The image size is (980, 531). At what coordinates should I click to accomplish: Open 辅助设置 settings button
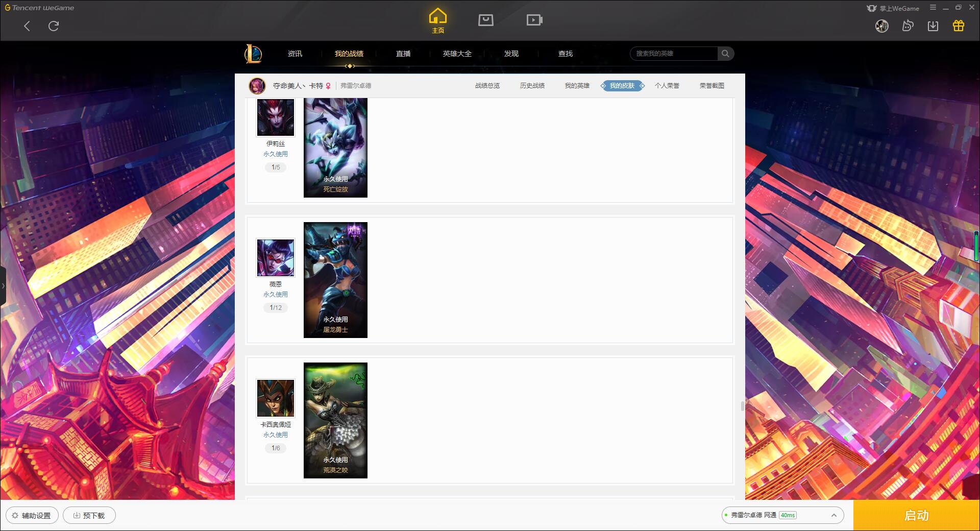coord(32,515)
